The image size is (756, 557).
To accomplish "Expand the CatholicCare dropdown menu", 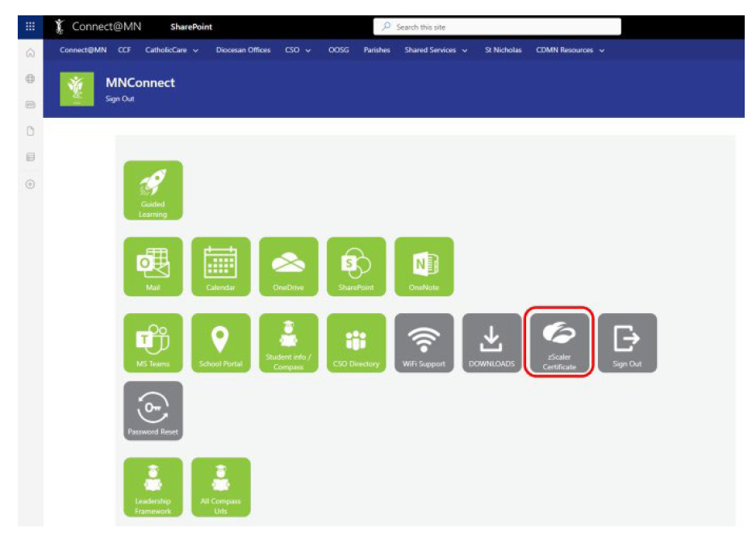I will point(172,50).
